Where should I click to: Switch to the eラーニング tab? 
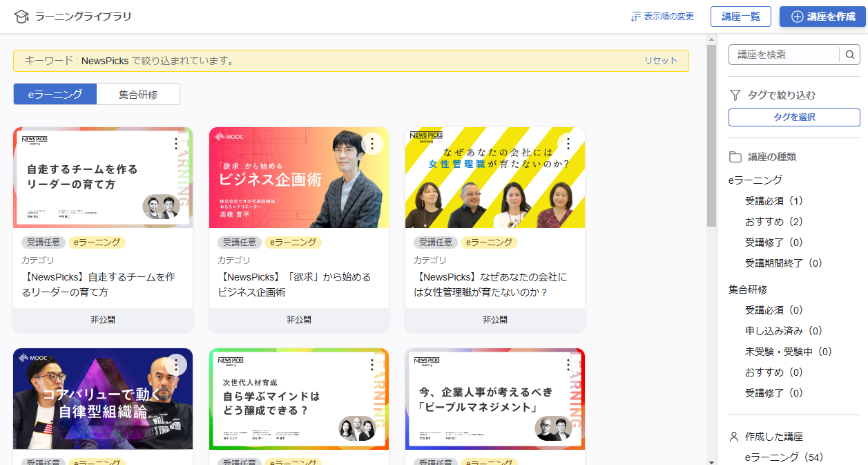(x=55, y=95)
